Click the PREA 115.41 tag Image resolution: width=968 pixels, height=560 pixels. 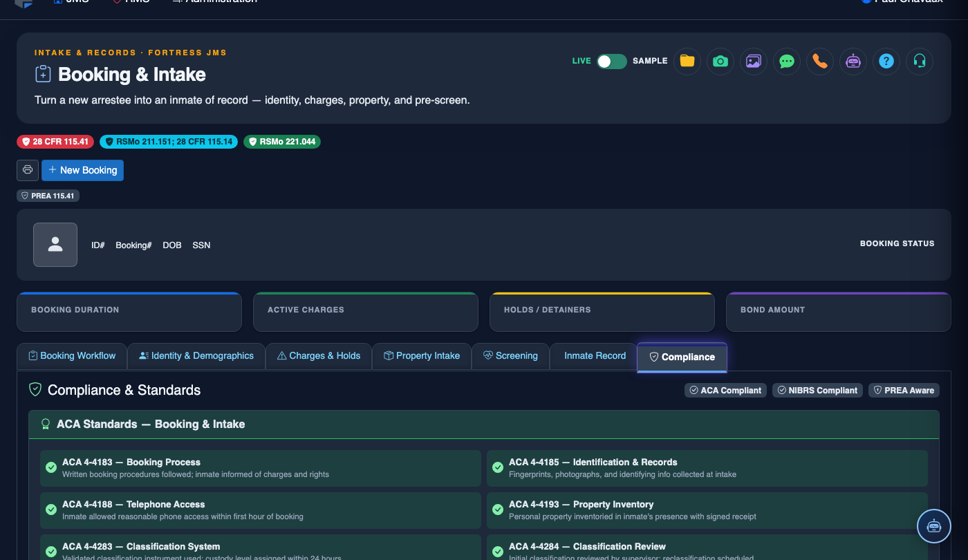pos(48,196)
